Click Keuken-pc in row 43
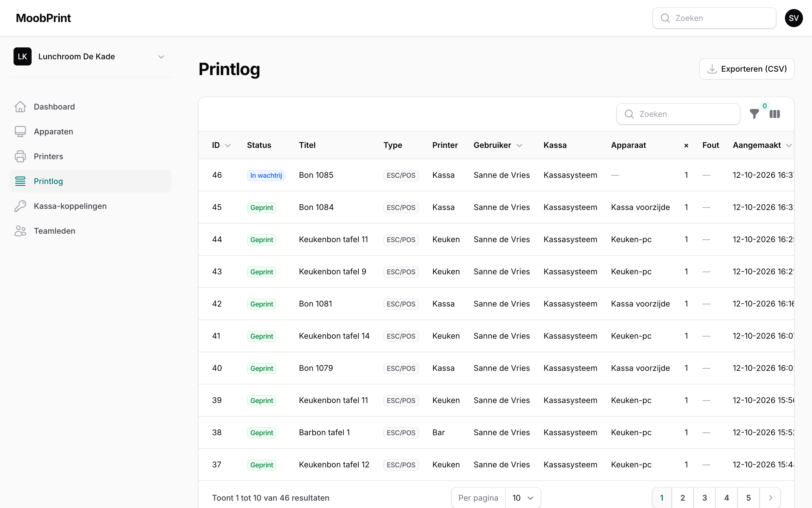 pyautogui.click(x=631, y=271)
